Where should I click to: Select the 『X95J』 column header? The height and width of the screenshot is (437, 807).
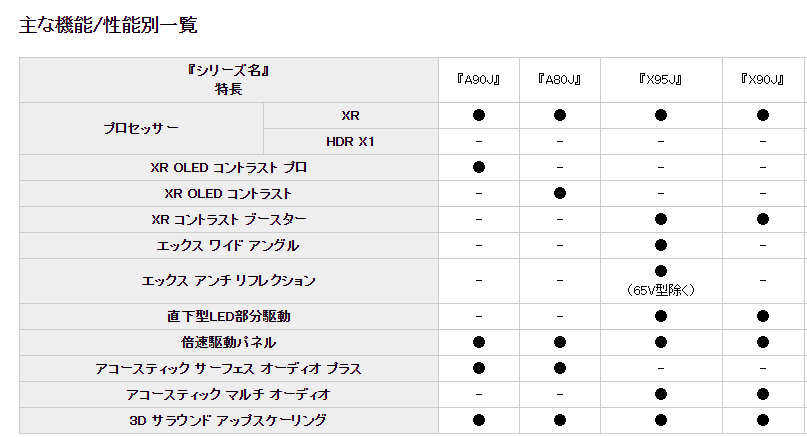[660, 80]
